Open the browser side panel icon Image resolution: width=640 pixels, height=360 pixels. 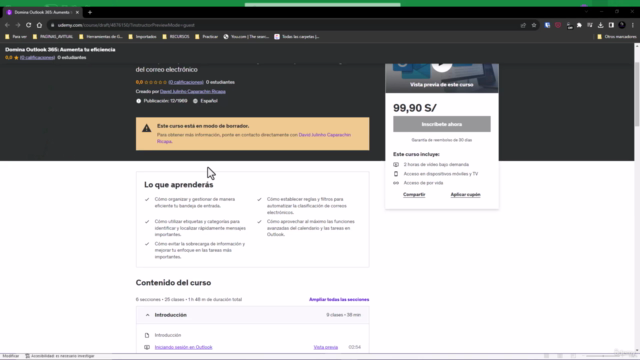pyautogui.click(x=611, y=25)
